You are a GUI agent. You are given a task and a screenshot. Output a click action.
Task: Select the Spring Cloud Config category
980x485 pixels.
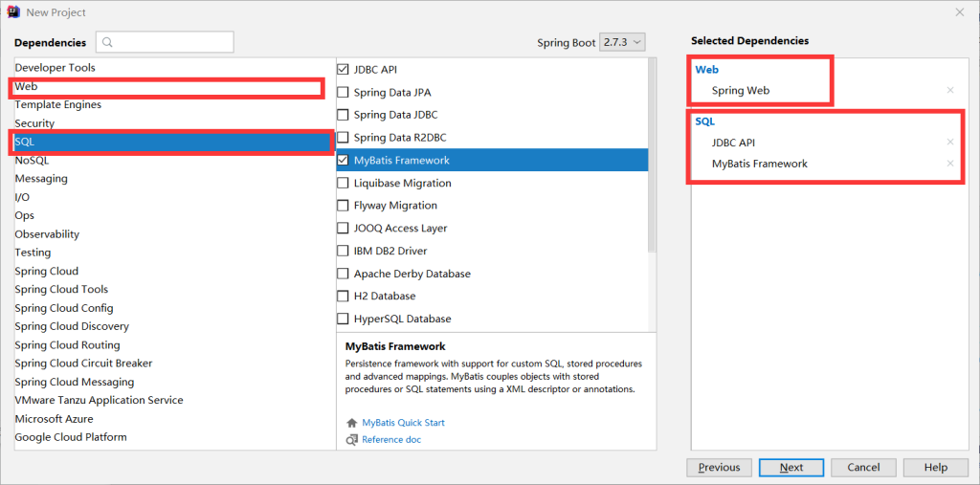pyautogui.click(x=64, y=308)
